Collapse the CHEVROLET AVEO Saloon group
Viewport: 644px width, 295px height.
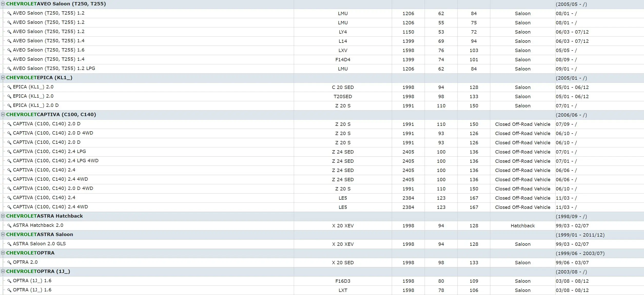tap(3, 4)
